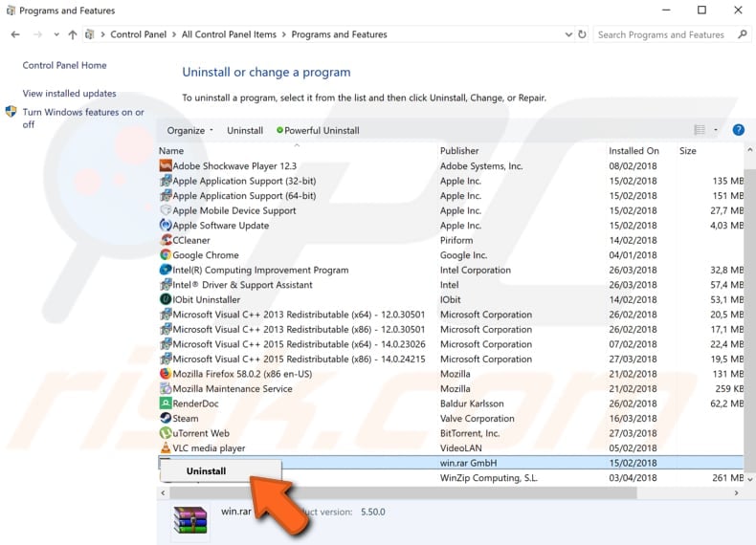Click the Adobe Shockwave Player program icon
This screenshot has width=756, height=545.
point(166,165)
